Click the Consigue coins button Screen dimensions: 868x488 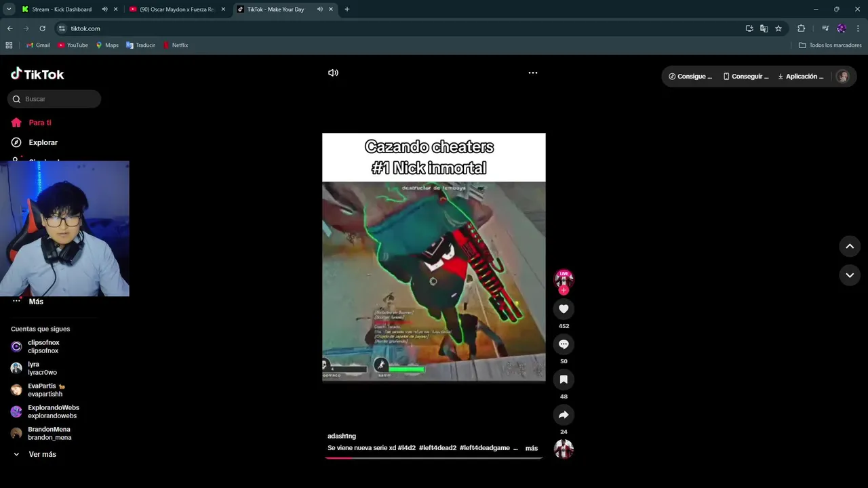coord(690,77)
